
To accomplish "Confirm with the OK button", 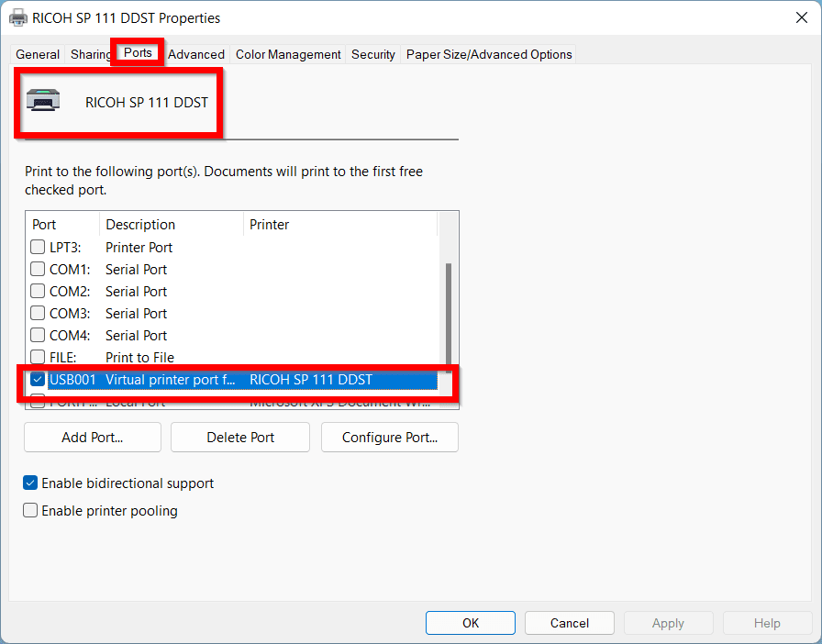I will pos(471,623).
